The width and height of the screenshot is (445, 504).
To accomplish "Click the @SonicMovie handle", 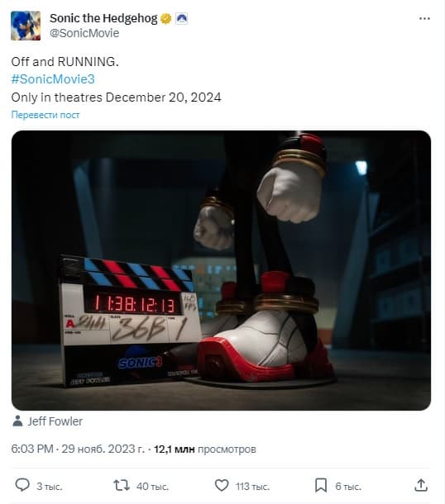I will point(84,33).
